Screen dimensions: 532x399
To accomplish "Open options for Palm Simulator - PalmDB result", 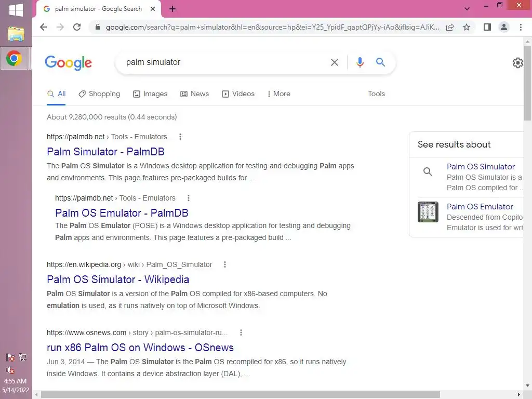I will click(x=180, y=137).
